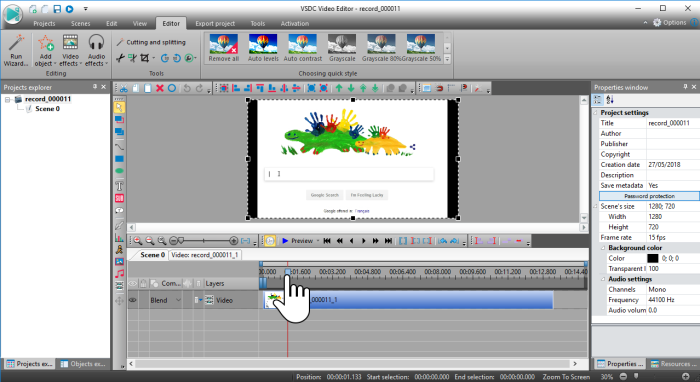Switch to the Scene 0 timeline tab
The image size is (700, 382).
pos(152,255)
